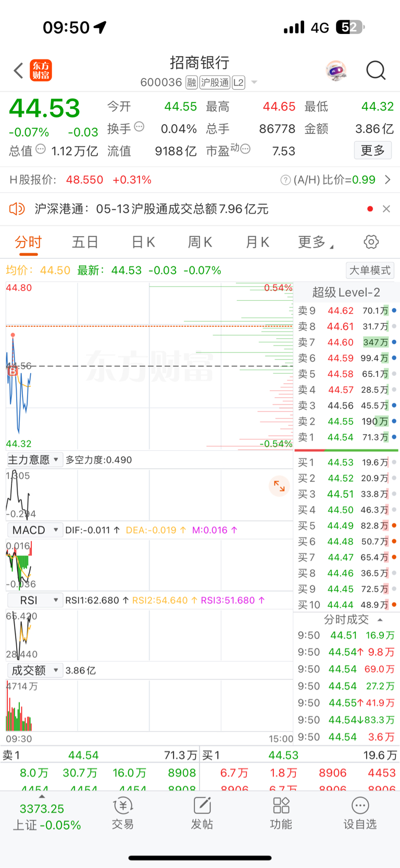
Task: Switch to 五日 chart tab
Action: (x=85, y=242)
